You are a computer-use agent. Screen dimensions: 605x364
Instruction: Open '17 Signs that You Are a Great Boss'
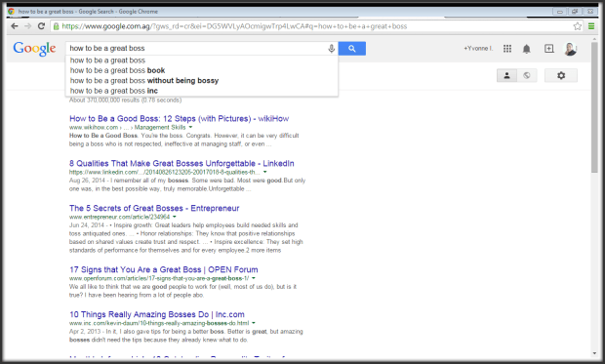tap(164, 269)
